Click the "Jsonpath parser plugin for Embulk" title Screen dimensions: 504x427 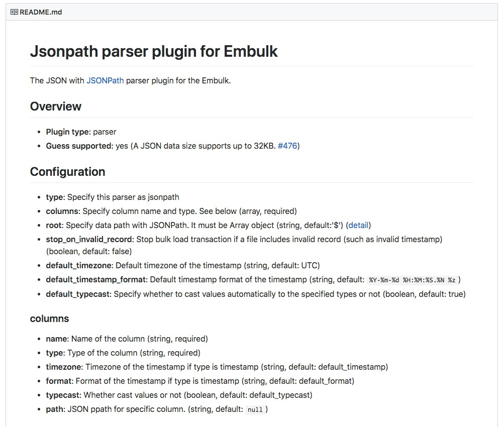point(154,51)
